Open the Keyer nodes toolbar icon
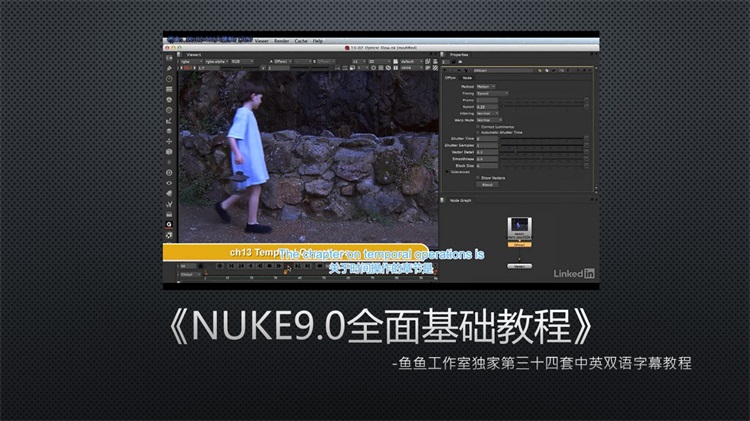This screenshot has height=421, width=750. 169,121
